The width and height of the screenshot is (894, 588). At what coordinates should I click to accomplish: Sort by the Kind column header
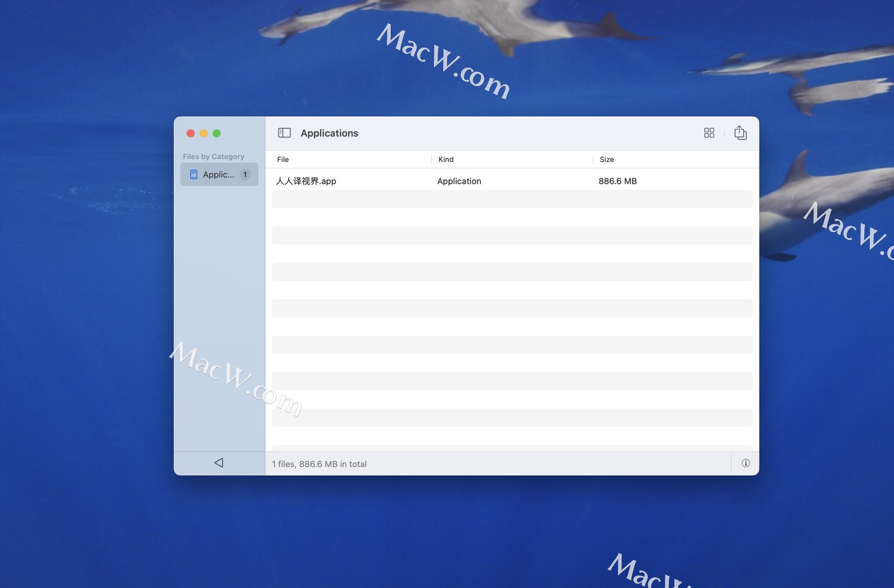pyautogui.click(x=446, y=159)
